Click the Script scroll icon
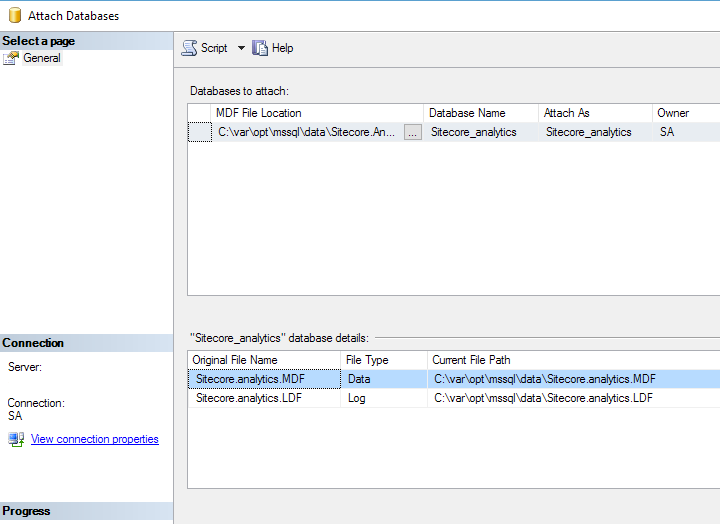Image resolution: width=720 pixels, height=524 pixels. 189,48
